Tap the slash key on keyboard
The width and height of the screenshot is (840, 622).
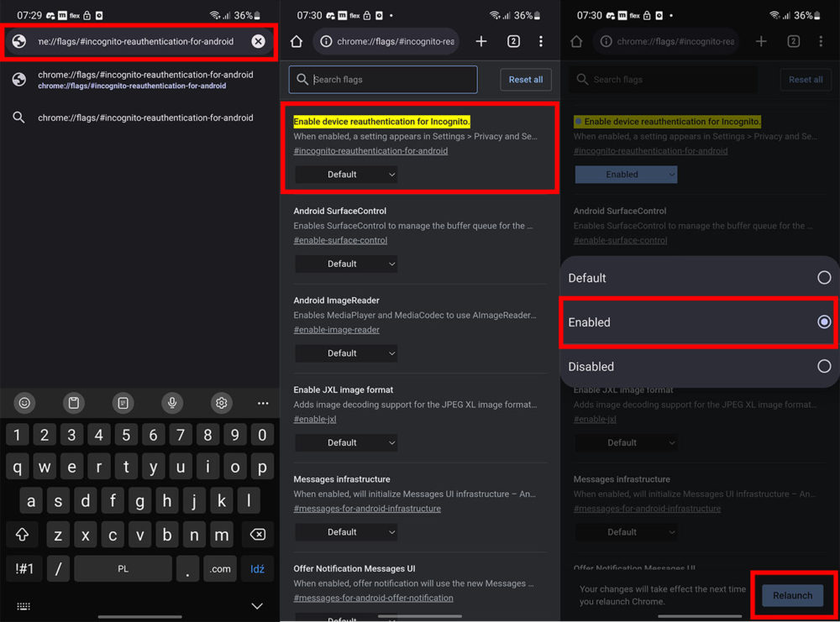(x=58, y=569)
